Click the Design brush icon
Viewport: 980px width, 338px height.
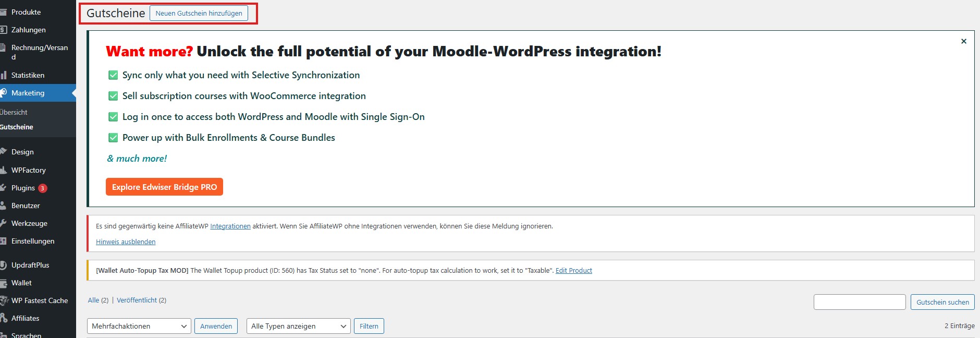click(3, 152)
